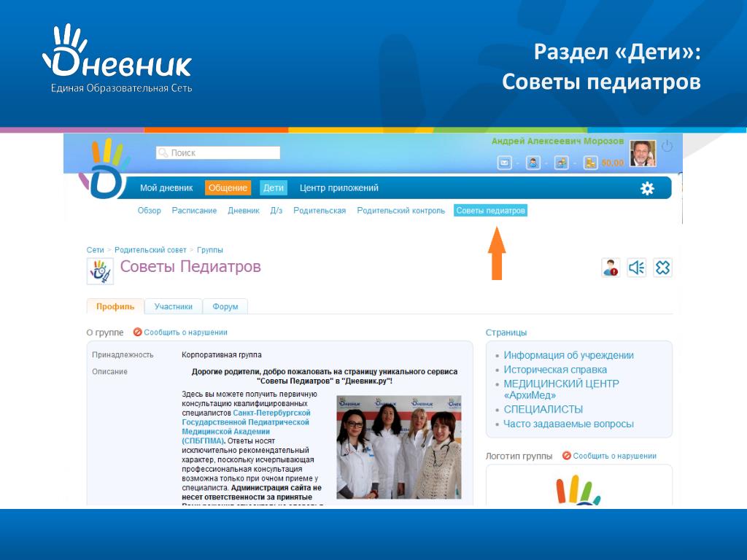Go to Расписание submenu item
The height and width of the screenshot is (560, 747).
tap(194, 211)
